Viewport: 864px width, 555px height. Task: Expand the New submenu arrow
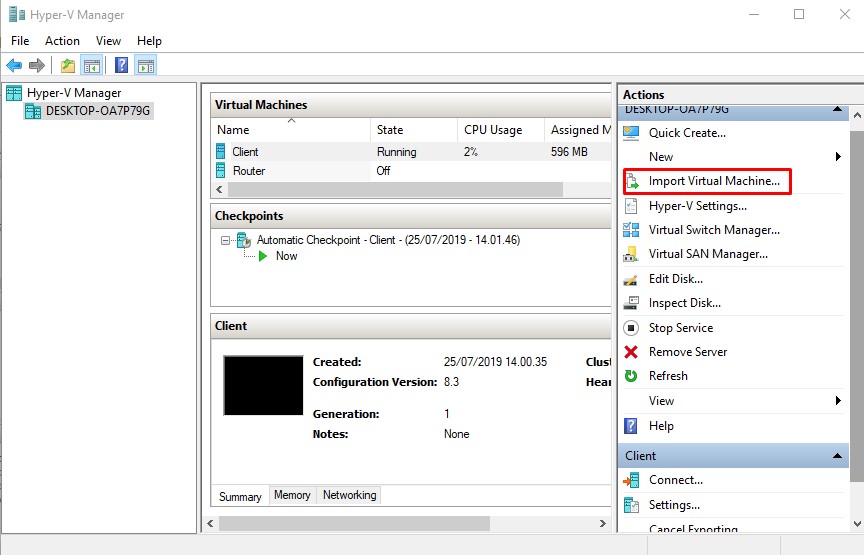(x=838, y=157)
